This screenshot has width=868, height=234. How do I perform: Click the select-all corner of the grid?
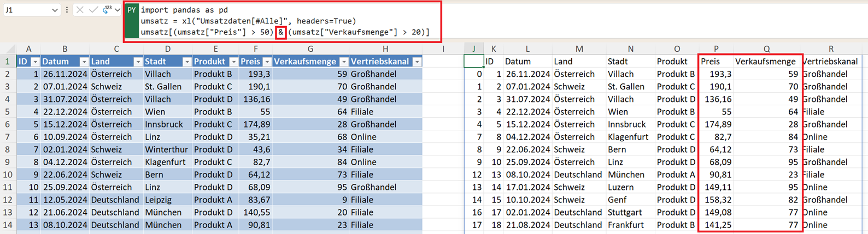(8, 49)
